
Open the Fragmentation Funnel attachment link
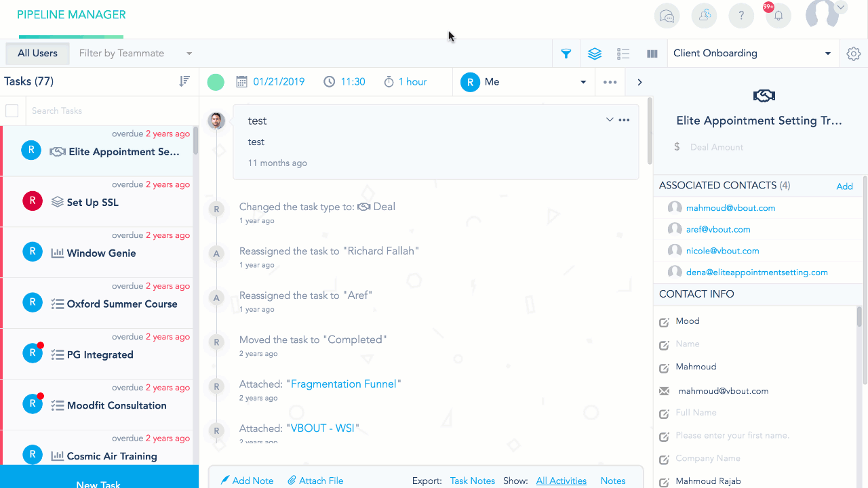pos(344,384)
